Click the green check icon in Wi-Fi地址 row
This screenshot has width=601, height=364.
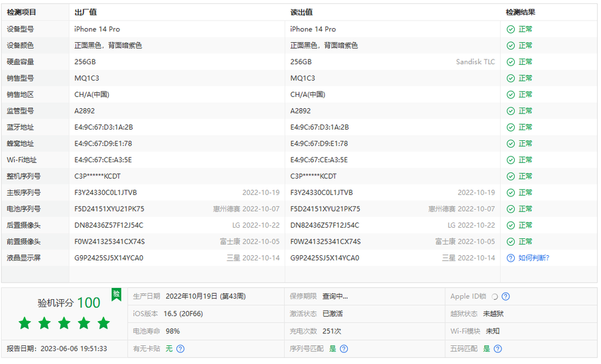511,160
